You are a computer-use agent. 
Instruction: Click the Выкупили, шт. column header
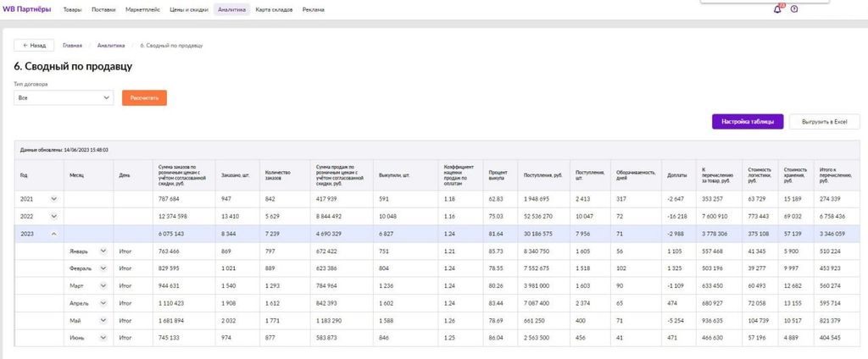point(406,174)
